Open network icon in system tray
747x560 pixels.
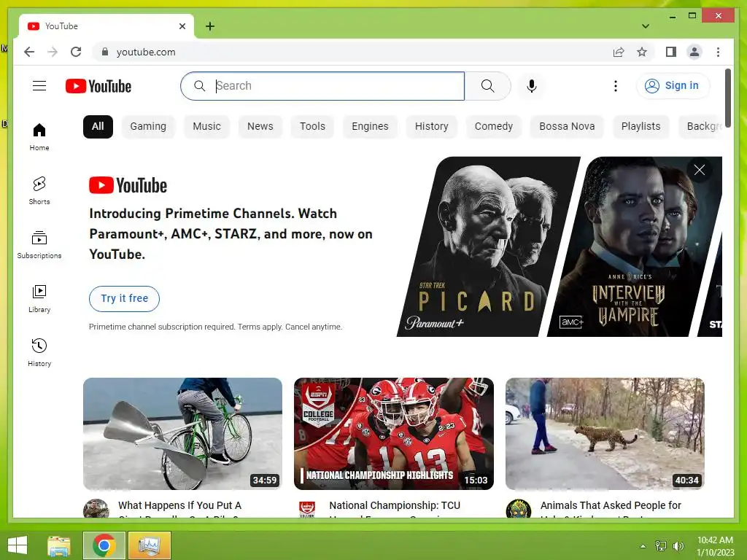coord(661,546)
